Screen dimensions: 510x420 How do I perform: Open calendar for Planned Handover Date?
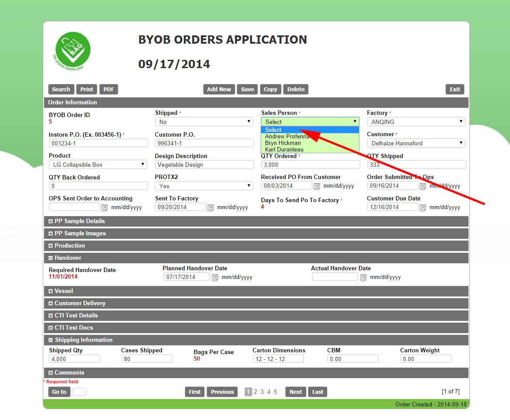[215, 278]
